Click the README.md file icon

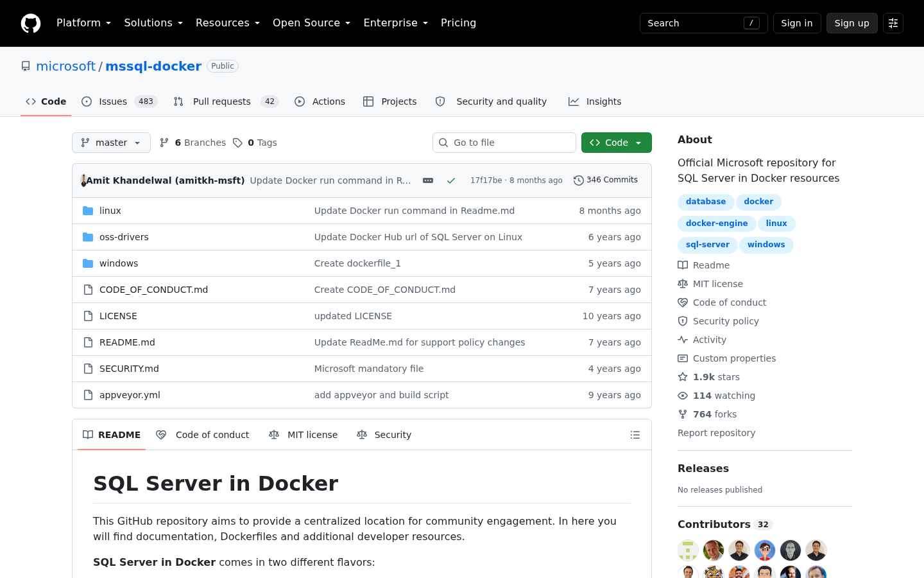[x=88, y=342]
